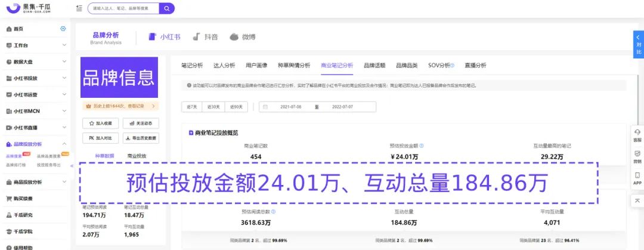Switch to the 达人分析 tab

tap(225, 66)
